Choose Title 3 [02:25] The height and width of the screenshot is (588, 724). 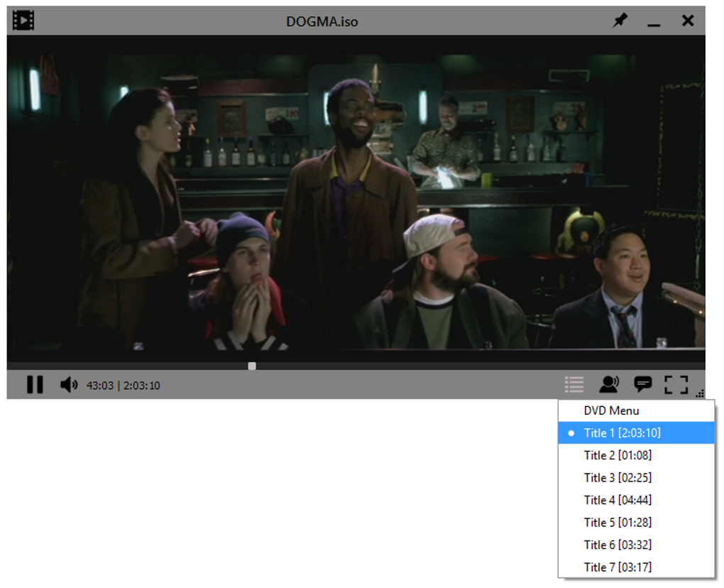pos(636,478)
